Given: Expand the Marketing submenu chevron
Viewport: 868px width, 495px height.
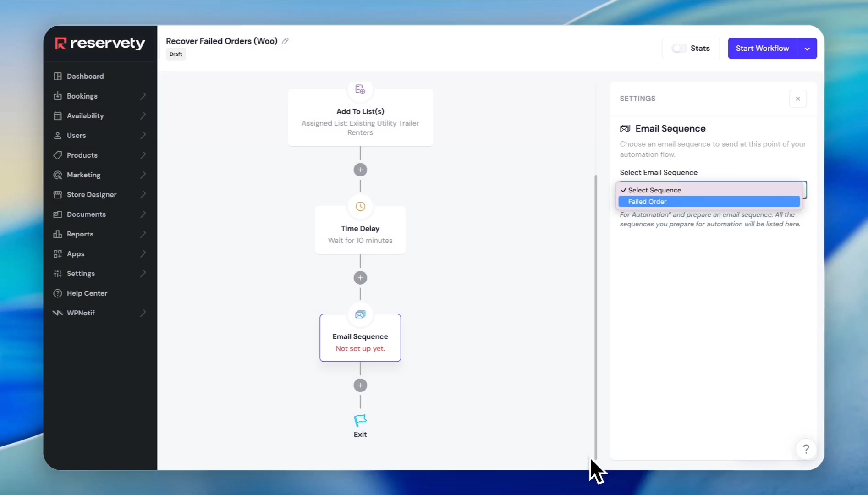Looking at the screenshot, I should [143, 175].
